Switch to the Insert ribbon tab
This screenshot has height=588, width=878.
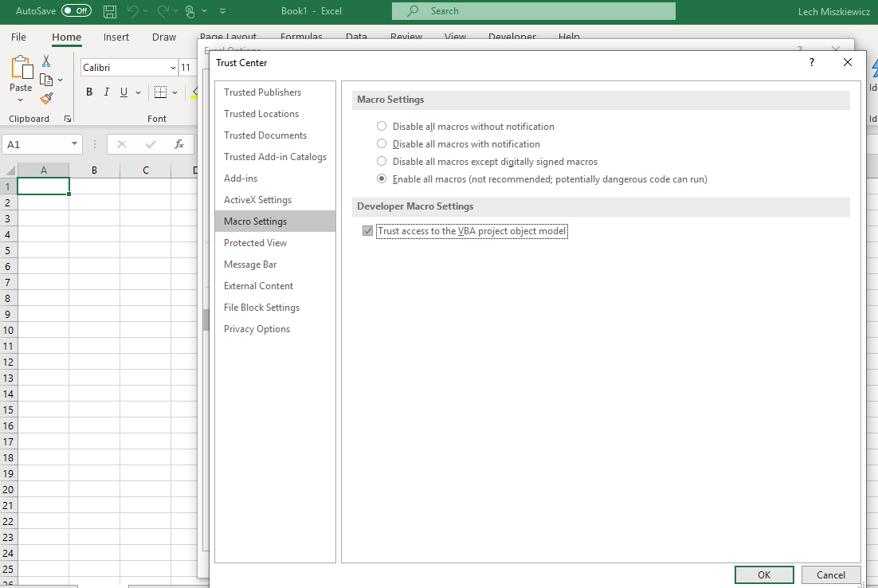point(116,37)
